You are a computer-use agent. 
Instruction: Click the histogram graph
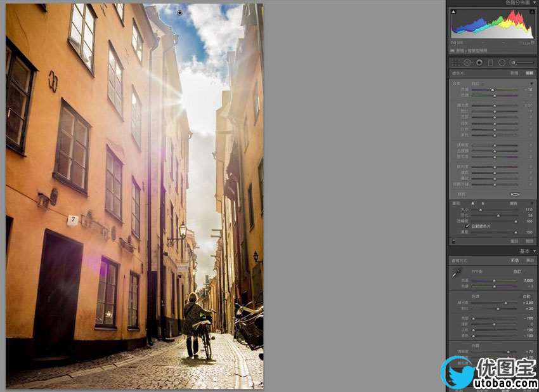[493, 24]
